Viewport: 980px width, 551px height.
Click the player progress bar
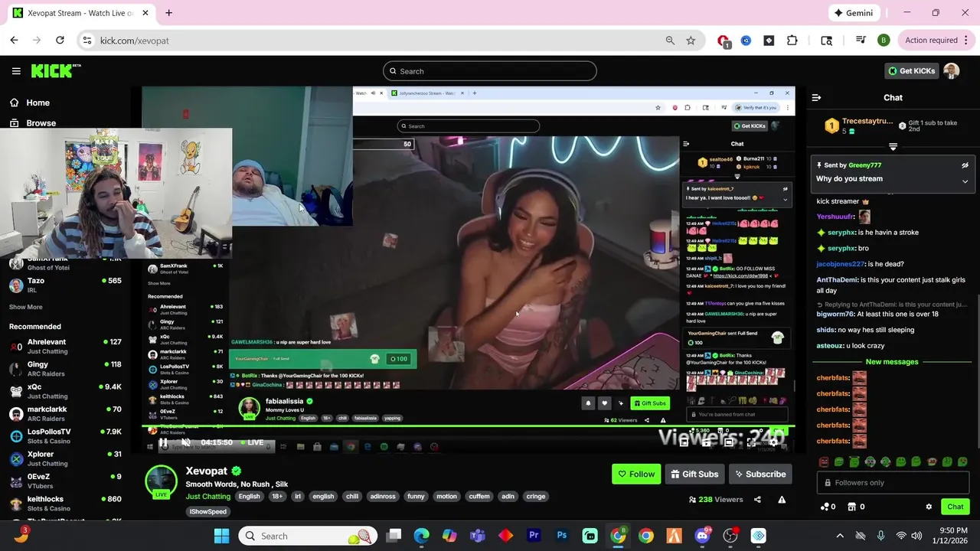(x=469, y=426)
